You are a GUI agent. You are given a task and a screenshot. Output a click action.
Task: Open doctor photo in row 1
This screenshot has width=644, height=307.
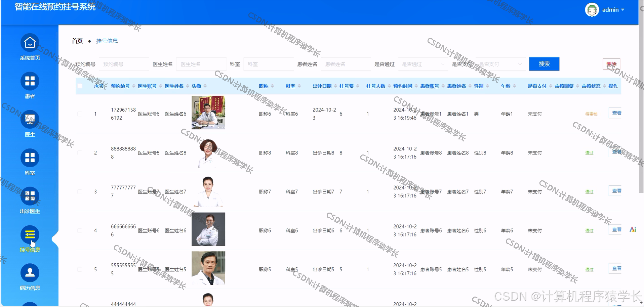(x=208, y=113)
